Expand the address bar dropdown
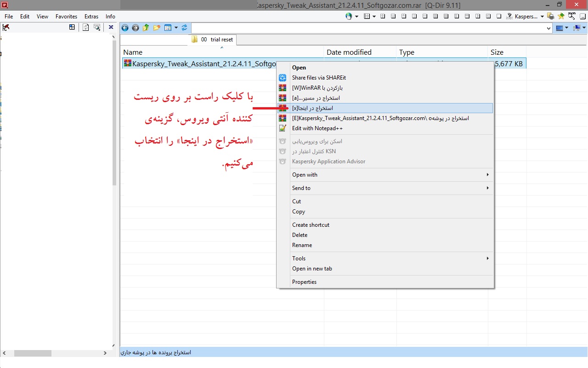Viewport: 588px width, 368px height. (548, 29)
